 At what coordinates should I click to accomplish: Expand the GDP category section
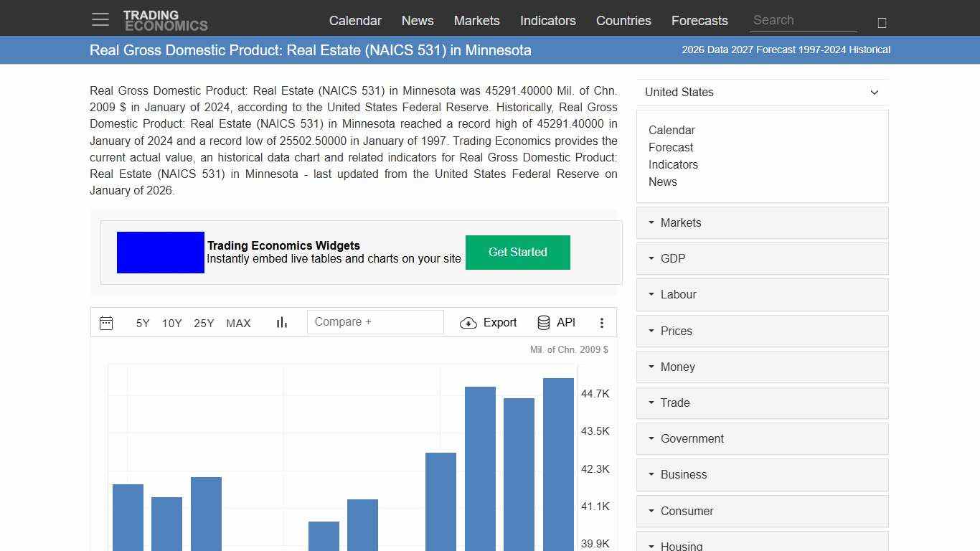point(673,258)
